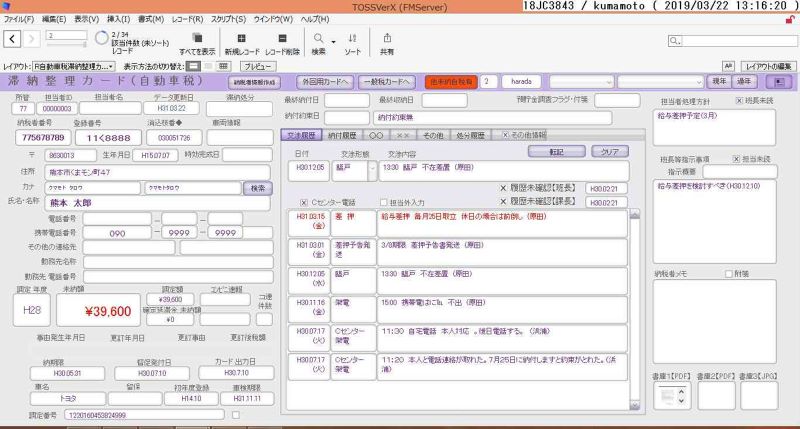800x429 pixels.
Task: Open the first blank header dropdown after harada
Action: [x=581, y=82]
